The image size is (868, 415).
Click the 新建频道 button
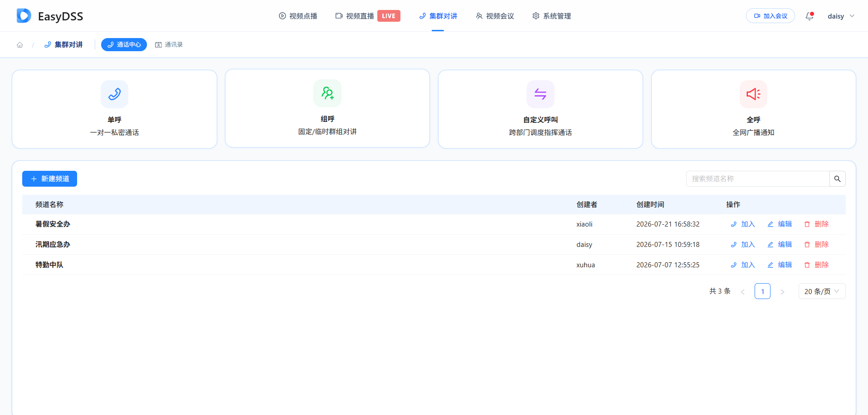[49, 179]
